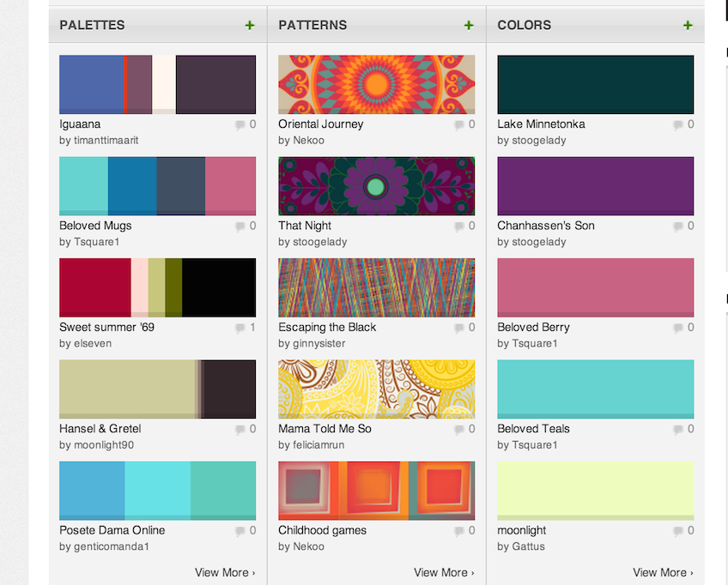The image size is (728, 585).
Task: Click the Mama Told Me So pattern preview
Action: [x=376, y=388]
